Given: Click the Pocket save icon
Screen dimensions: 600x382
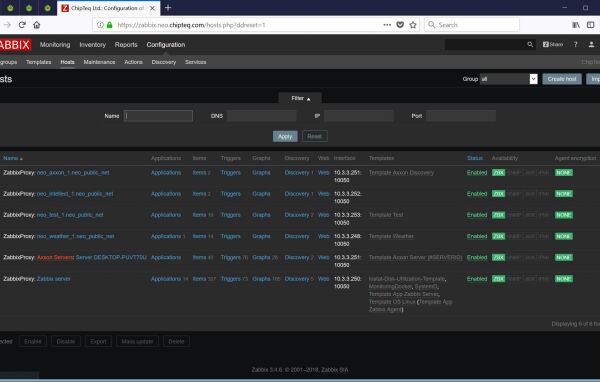Looking at the screenshot, I should point(400,25).
